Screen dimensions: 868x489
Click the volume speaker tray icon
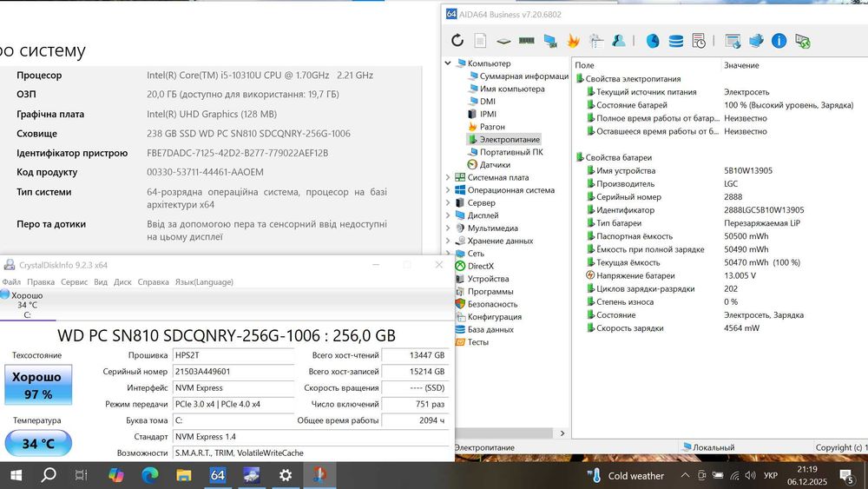pos(751,475)
